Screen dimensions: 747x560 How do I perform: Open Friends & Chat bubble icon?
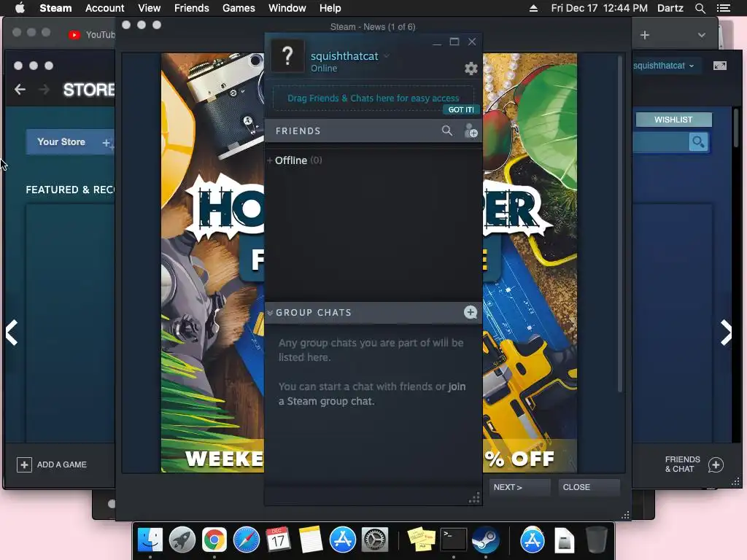[716, 464]
